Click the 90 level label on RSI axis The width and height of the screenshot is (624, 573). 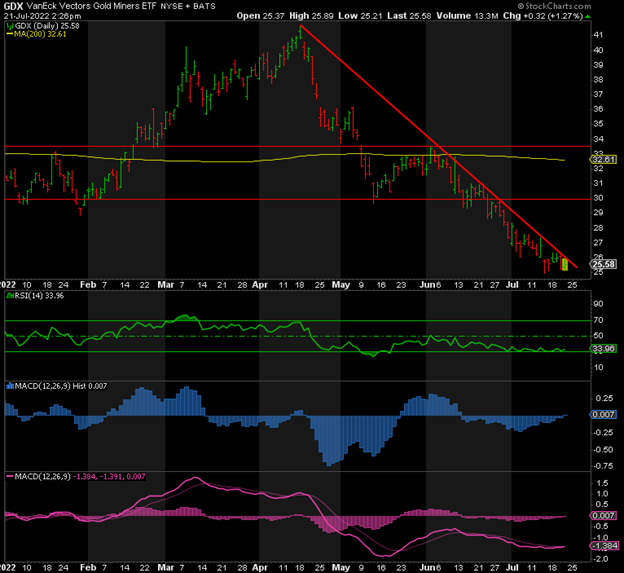pos(598,304)
